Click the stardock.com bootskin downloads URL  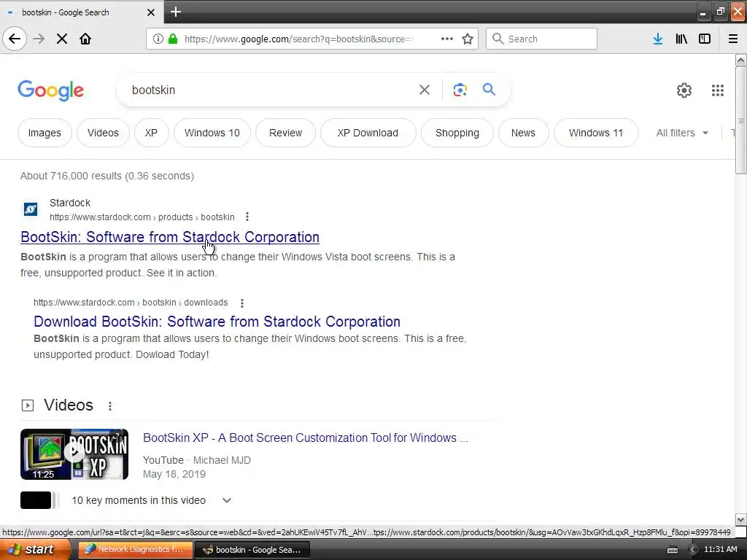click(131, 303)
